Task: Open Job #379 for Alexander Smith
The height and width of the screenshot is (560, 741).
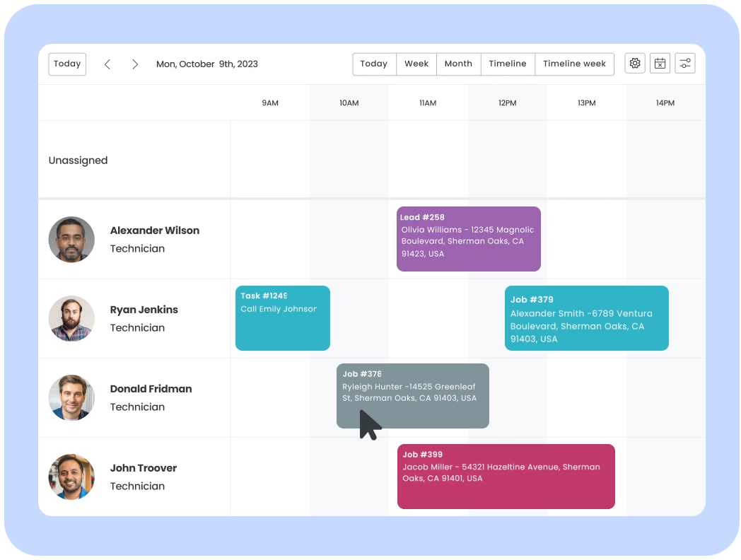Action: tap(586, 318)
